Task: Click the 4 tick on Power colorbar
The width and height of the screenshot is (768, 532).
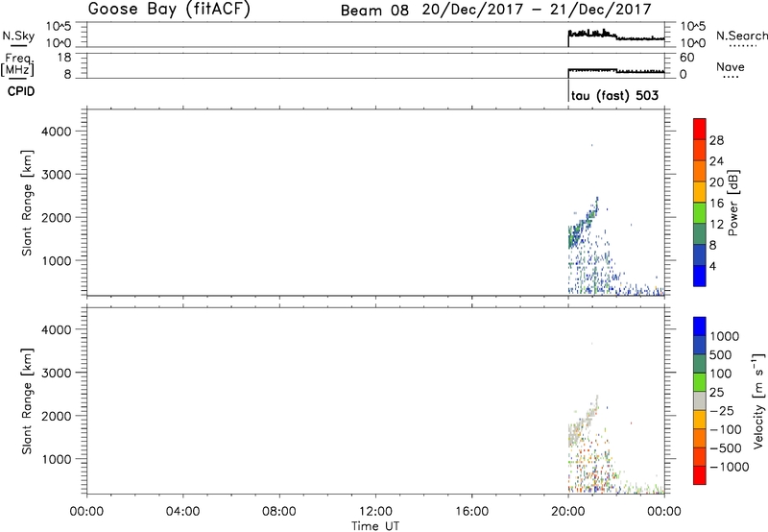Action: point(713,266)
